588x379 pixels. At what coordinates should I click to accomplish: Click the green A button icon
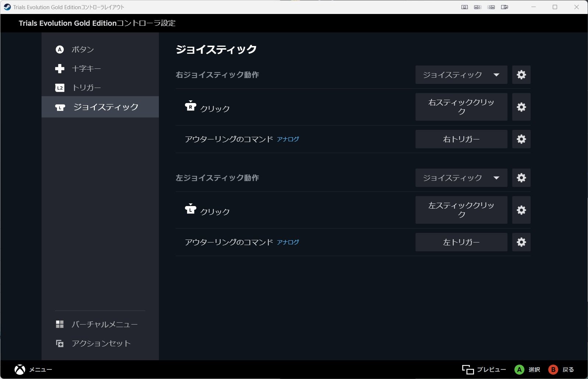pyautogui.click(x=519, y=369)
